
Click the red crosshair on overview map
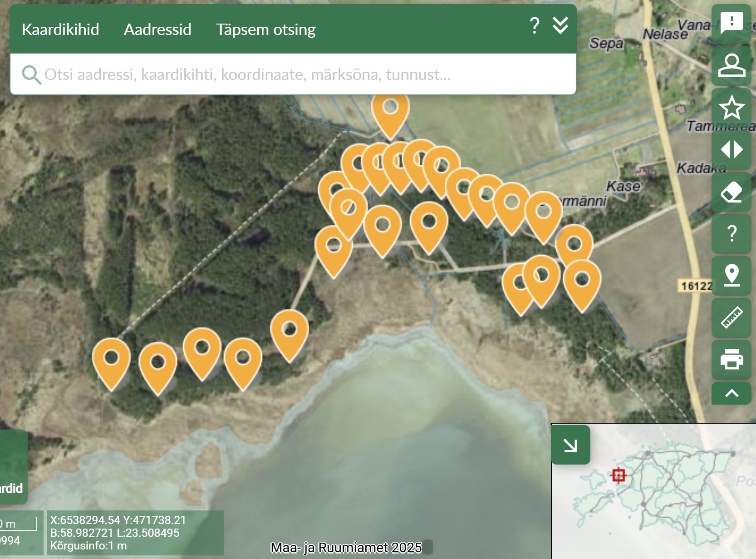tap(619, 475)
